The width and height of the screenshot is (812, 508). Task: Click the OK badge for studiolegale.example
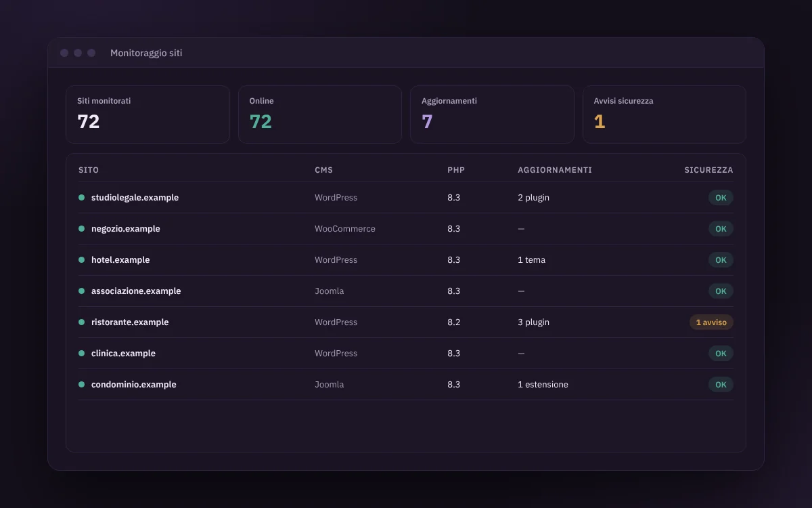coord(721,198)
